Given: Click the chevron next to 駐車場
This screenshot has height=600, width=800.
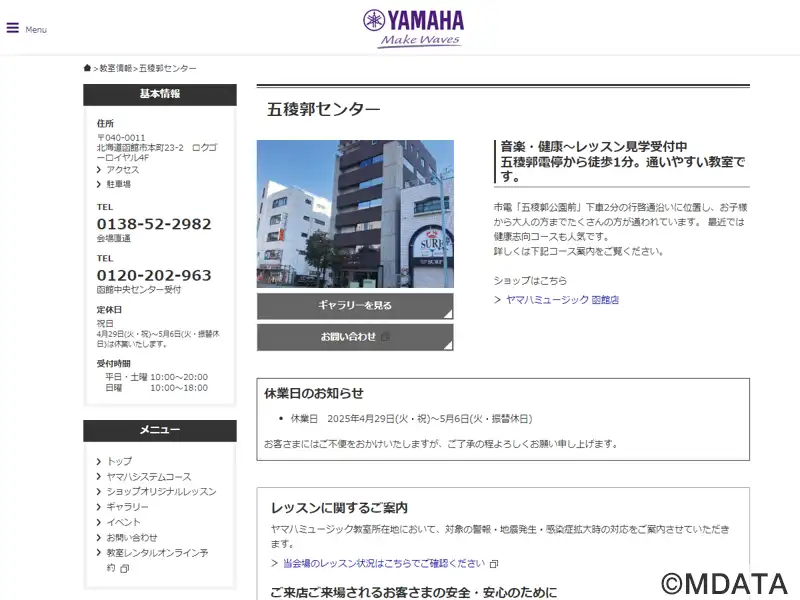Looking at the screenshot, I should pos(99,184).
